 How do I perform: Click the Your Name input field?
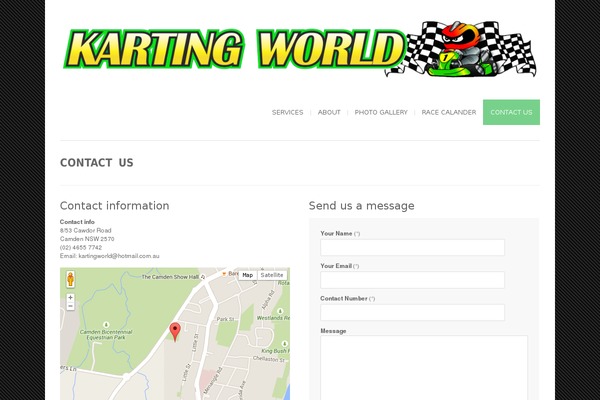pos(412,247)
